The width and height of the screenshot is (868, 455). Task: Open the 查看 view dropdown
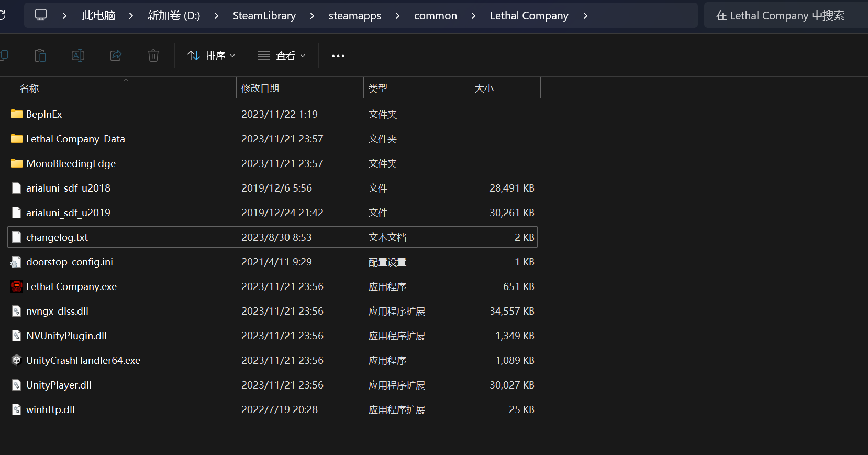[282, 56]
